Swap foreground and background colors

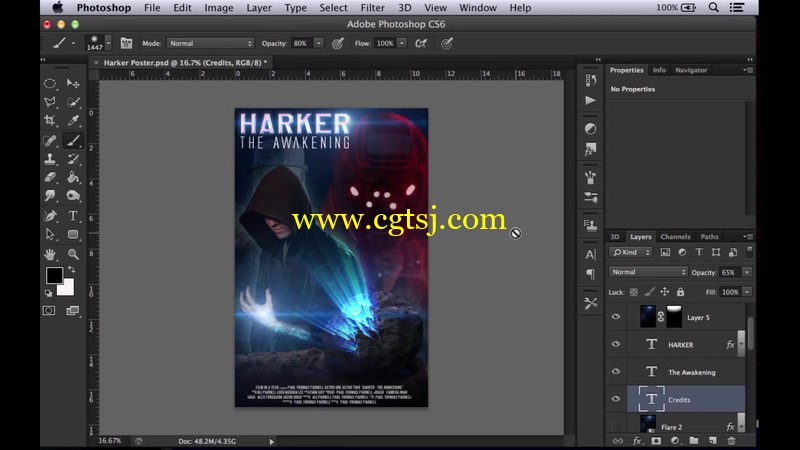coord(72,269)
